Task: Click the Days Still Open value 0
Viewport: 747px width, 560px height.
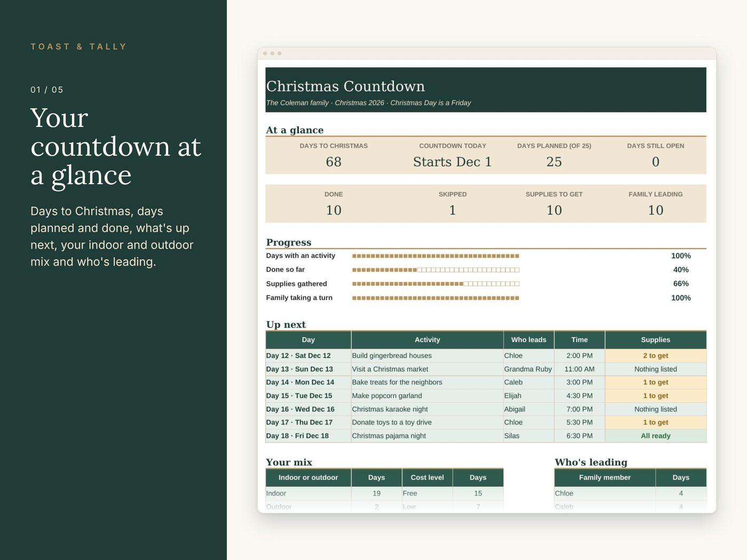Action: [656, 162]
